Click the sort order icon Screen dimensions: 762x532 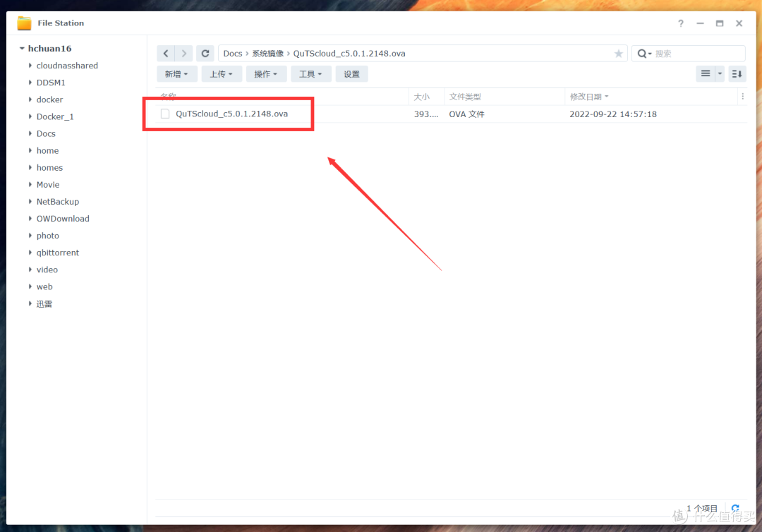pyautogui.click(x=737, y=74)
